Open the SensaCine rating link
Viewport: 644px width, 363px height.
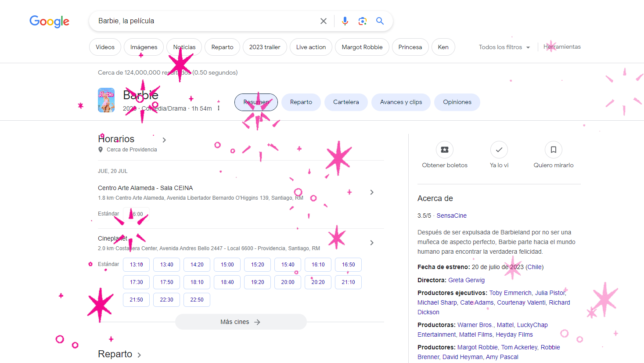click(451, 216)
